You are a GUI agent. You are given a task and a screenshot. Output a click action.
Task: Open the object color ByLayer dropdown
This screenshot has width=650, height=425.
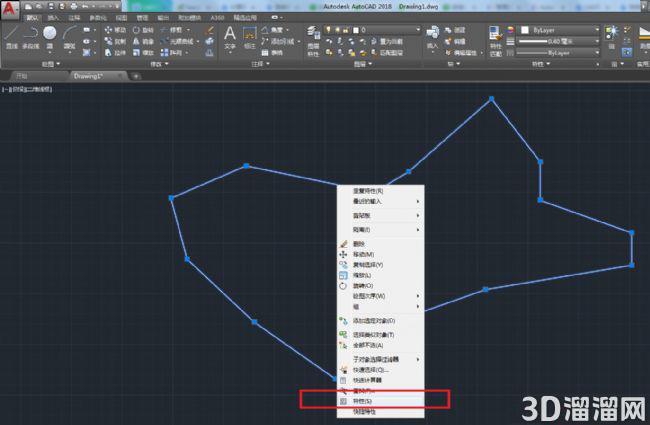coord(560,30)
